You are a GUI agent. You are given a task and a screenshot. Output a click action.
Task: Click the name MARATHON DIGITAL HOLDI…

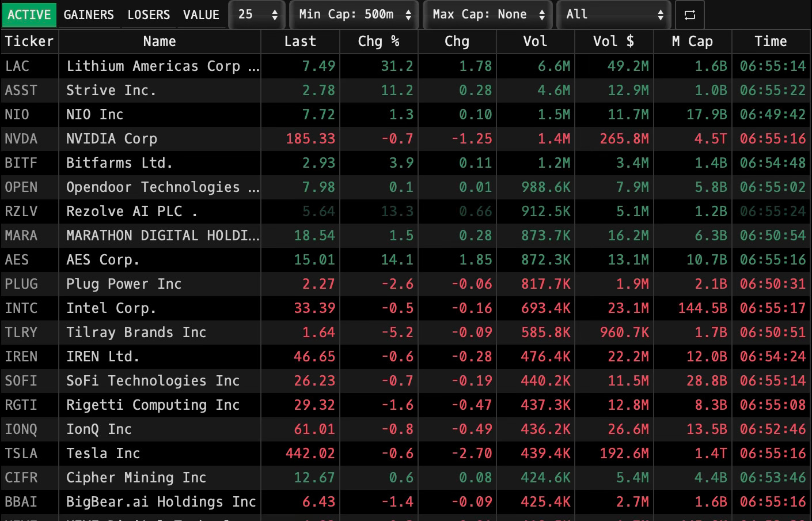[x=163, y=236]
